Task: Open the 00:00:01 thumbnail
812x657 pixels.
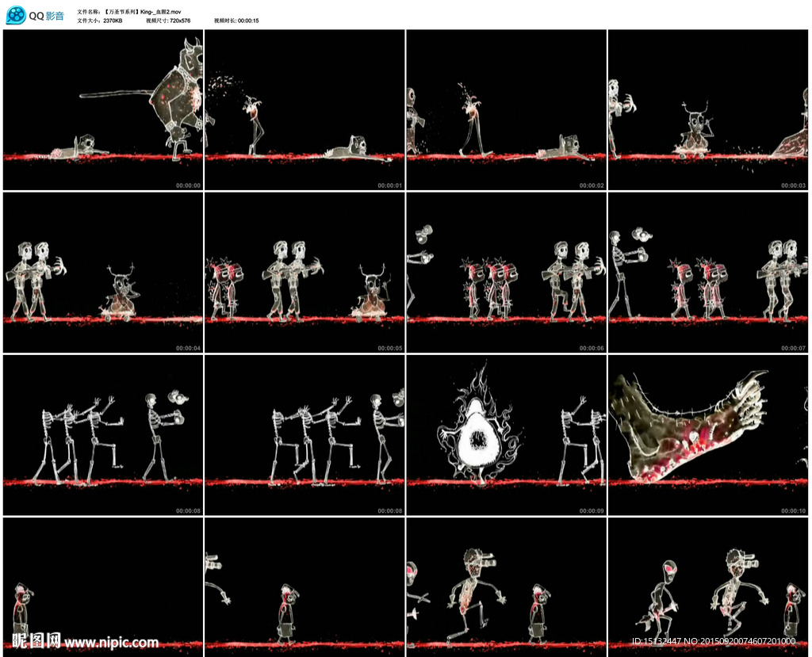Action: (304, 109)
